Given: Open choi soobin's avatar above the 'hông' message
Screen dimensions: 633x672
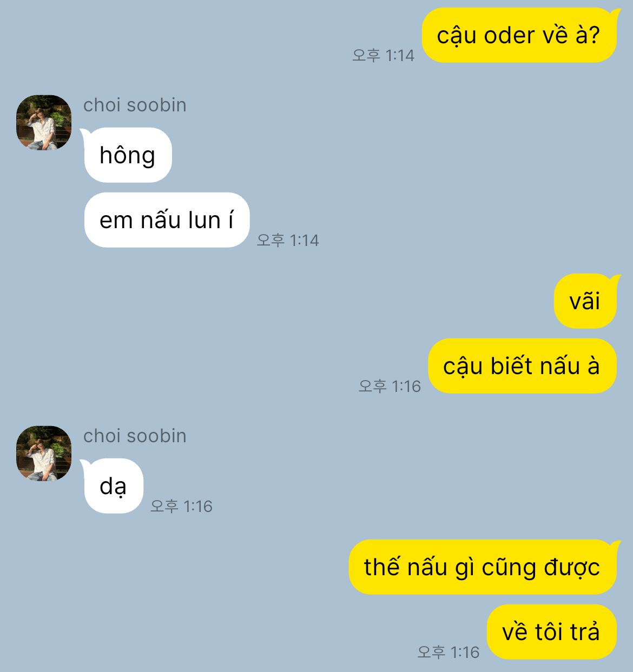Looking at the screenshot, I should [x=44, y=123].
